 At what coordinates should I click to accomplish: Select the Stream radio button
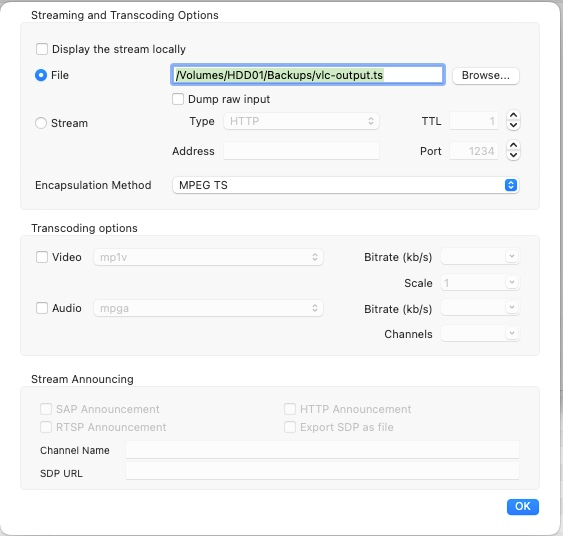(41, 123)
